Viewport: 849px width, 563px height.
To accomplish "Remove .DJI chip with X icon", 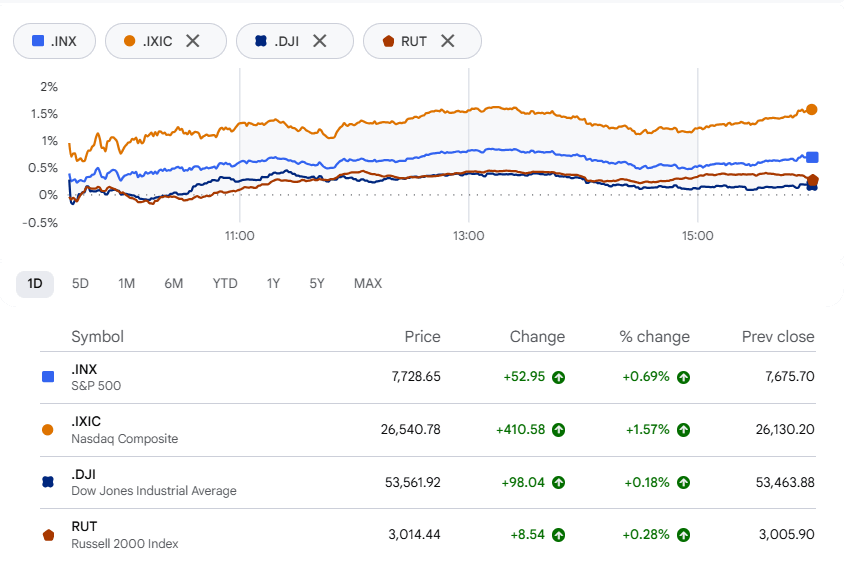I will [320, 41].
